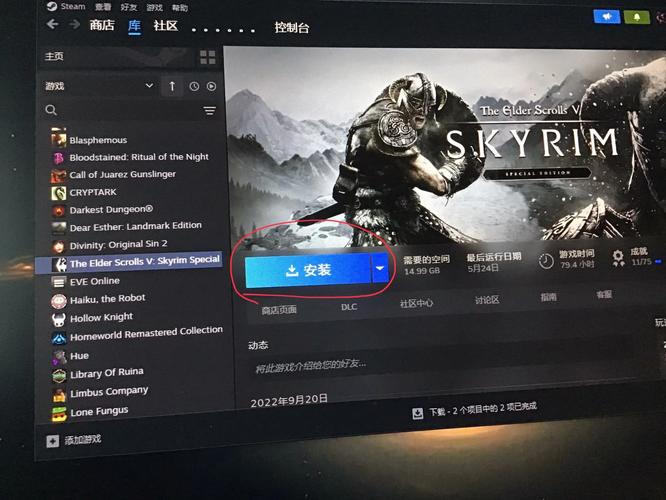This screenshot has height=500, width=666.
Task: Open the 游戏 menu in top bar
Action: 154,8
